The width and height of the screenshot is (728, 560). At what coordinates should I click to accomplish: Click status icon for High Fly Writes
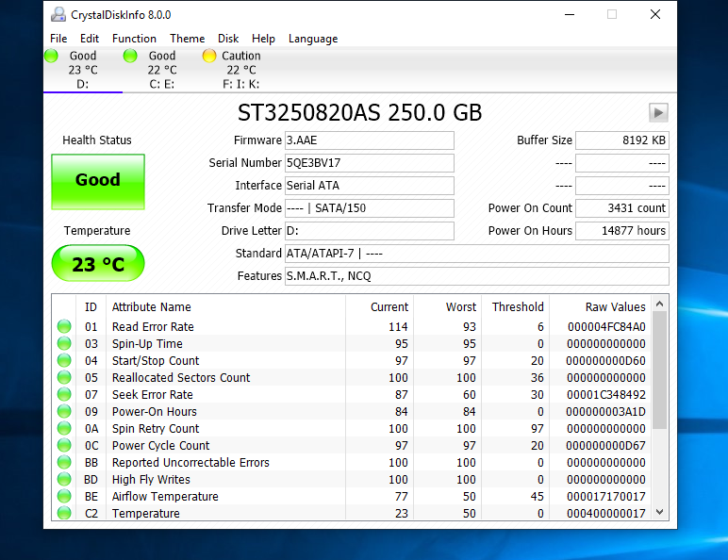click(64, 479)
